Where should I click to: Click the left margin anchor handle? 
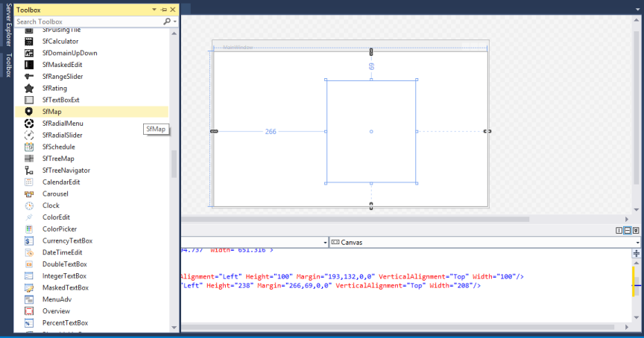point(214,131)
